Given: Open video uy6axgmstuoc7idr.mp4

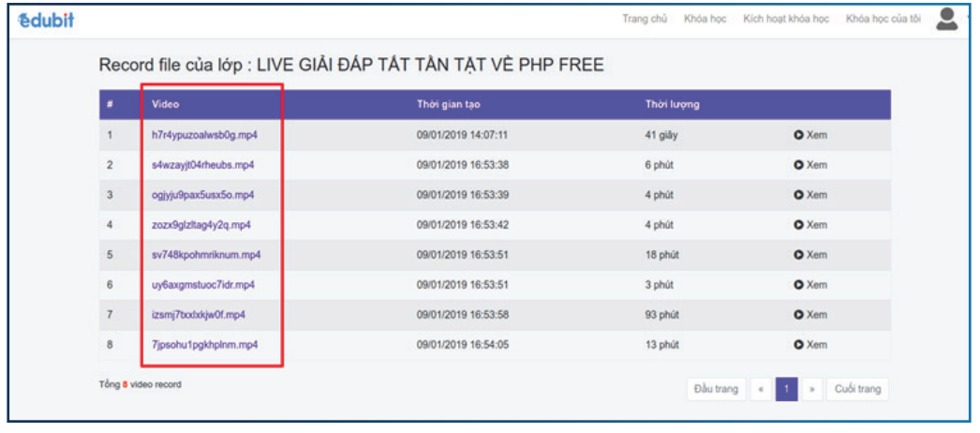Looking at the screenshot, I should pos(203,285).
